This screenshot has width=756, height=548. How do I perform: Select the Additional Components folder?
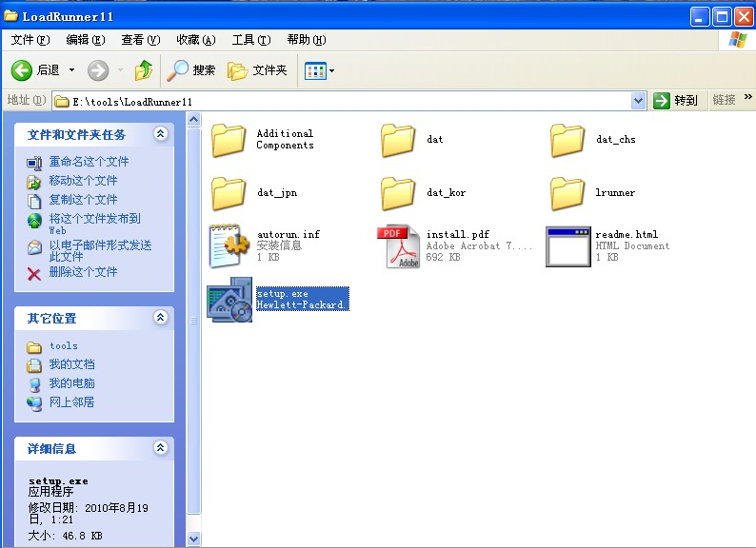(x=229, y=140)
